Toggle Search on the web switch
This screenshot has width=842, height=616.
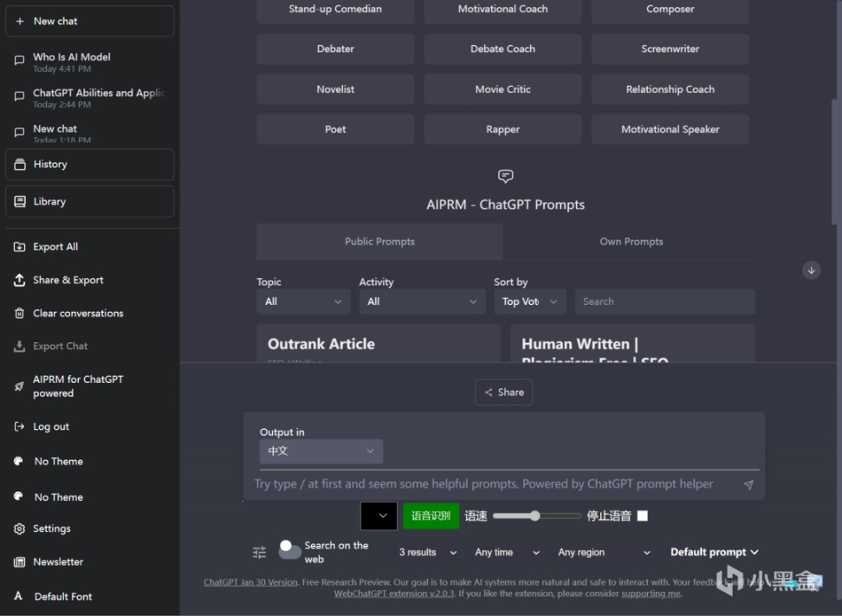coord(290,550)
